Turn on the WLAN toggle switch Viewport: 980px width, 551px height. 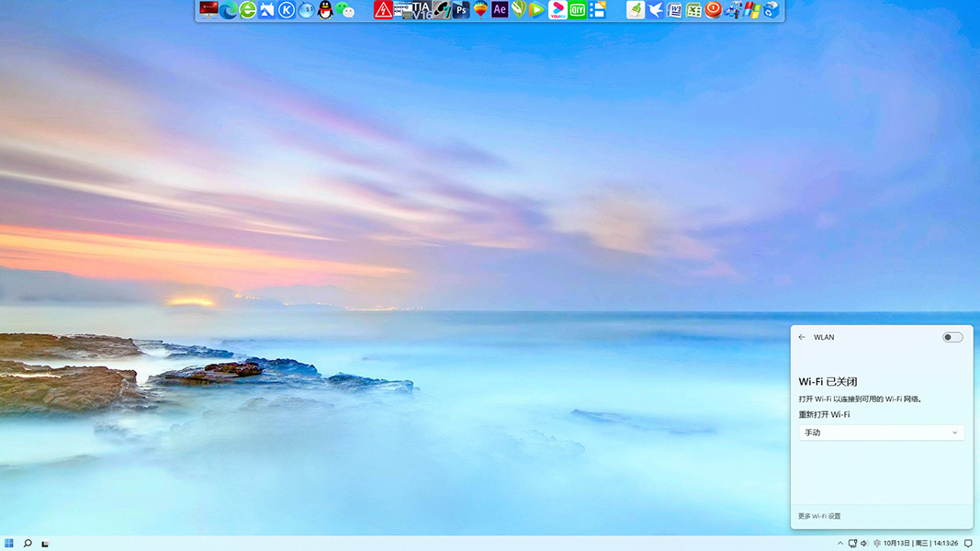click(x=952, y=337)
